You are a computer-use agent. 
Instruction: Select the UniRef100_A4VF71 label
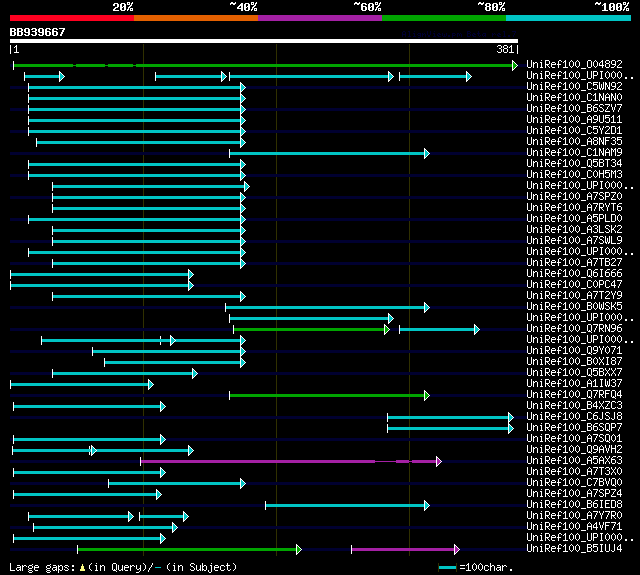pos(574,527)
